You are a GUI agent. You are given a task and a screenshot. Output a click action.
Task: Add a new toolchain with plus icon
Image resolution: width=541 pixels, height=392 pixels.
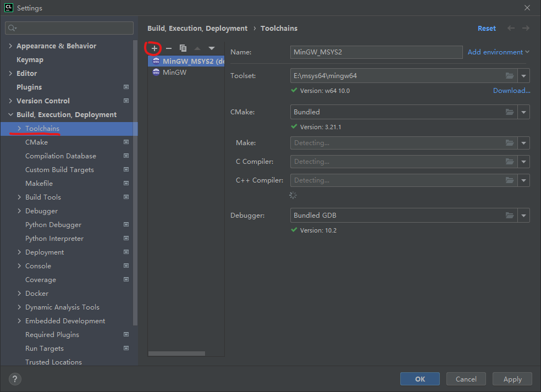[x=154, y=48]
